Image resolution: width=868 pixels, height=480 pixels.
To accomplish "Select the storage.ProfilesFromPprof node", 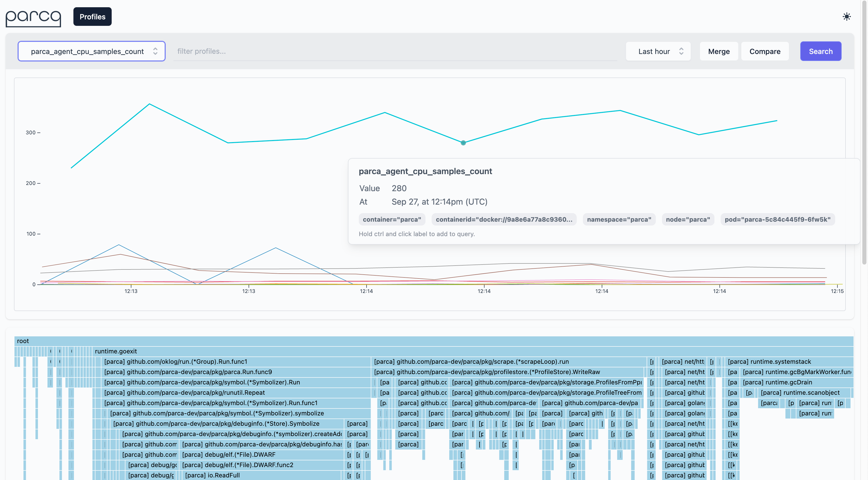I will tap(546, 382).
